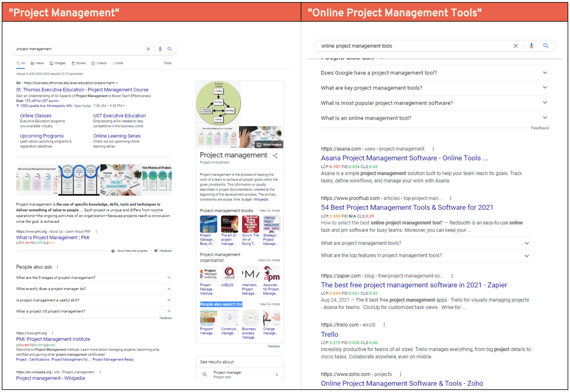
Task: Open options menu for the zapier.com result
Action: [452, 276]
